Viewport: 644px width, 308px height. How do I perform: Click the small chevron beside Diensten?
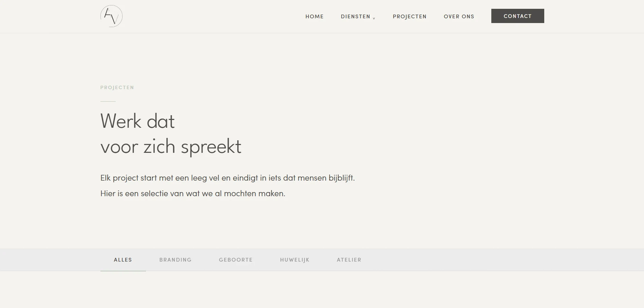[x=374, y=18]
